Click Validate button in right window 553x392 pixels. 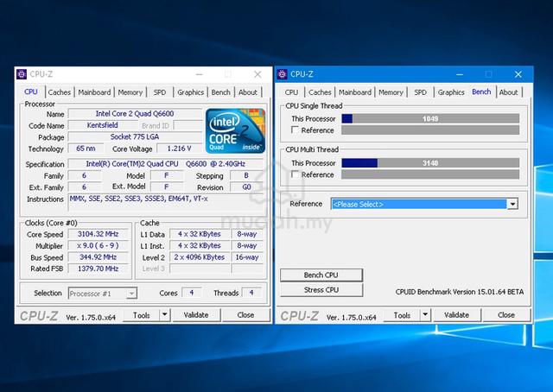point(457,315)
